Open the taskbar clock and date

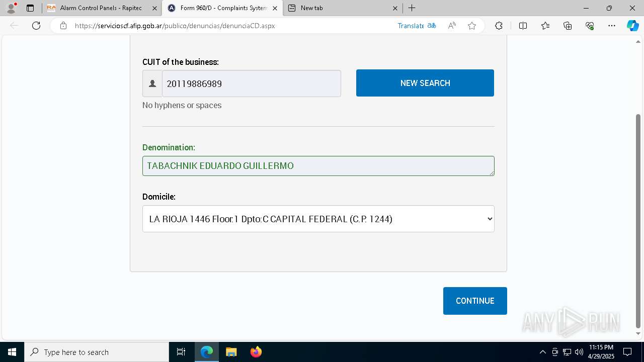[601, 352]
